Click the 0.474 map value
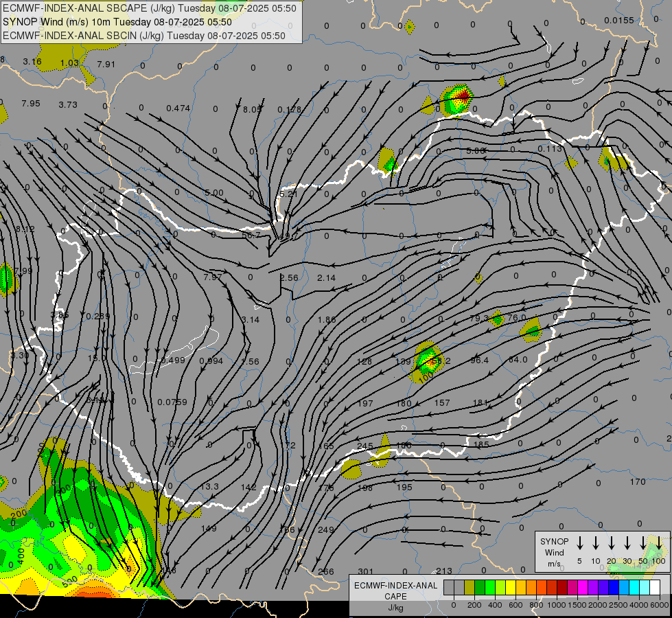The image size is (672, 618). click(x=178, y=108)
